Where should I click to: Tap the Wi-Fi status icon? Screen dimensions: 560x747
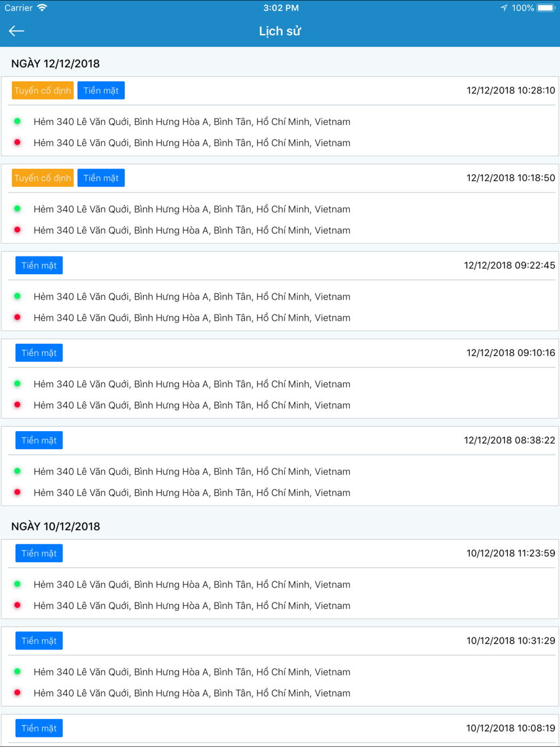tap(42, 8)
